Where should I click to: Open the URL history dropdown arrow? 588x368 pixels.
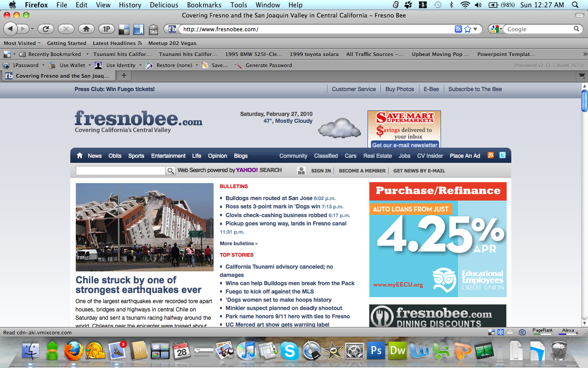[475, 29]
